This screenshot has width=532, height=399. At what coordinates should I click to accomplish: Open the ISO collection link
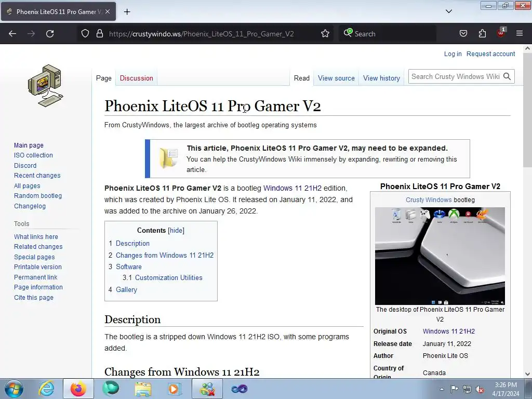coord(33,155)
